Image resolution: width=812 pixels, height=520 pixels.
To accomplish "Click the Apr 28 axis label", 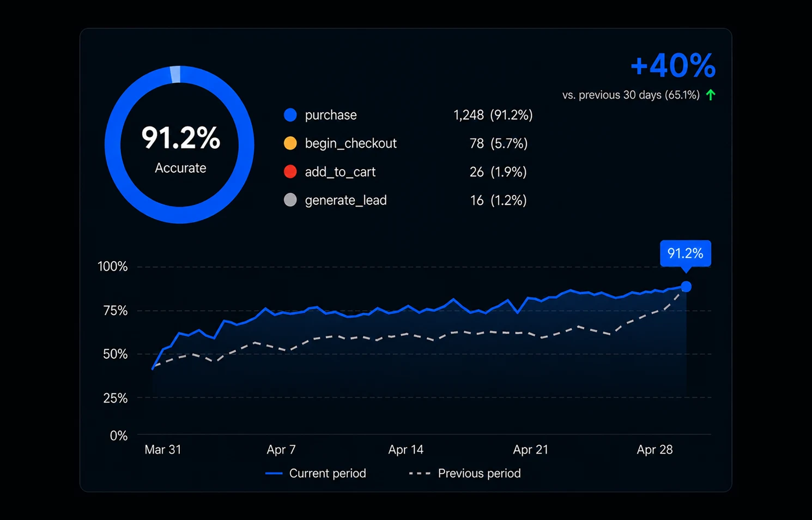I will (x=655, y=450).
